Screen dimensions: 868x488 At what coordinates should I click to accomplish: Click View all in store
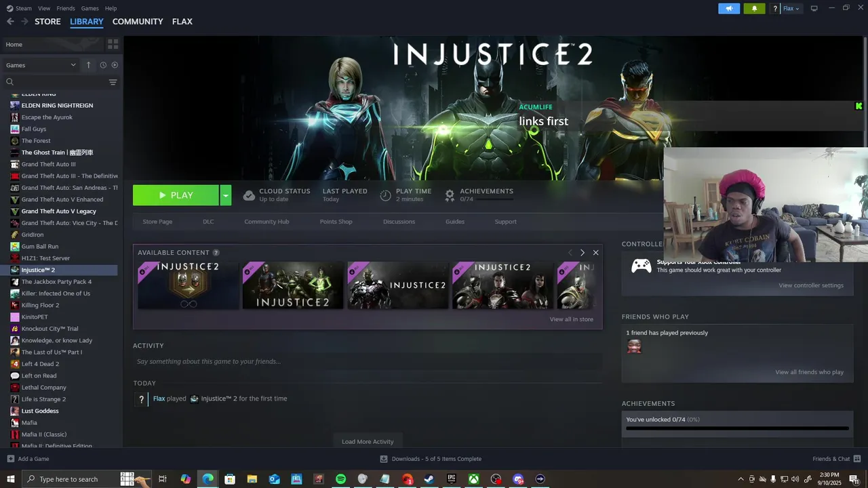(x=571, y=319)
